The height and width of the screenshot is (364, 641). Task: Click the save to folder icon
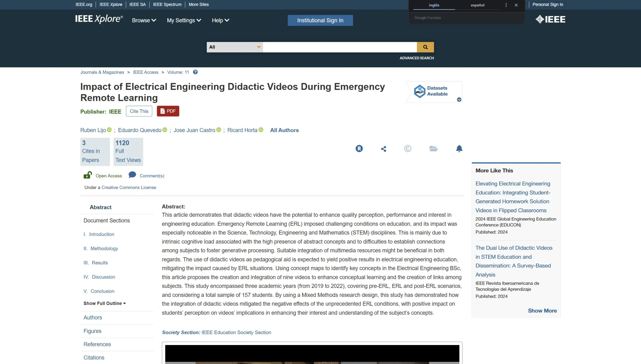point(433,149)
